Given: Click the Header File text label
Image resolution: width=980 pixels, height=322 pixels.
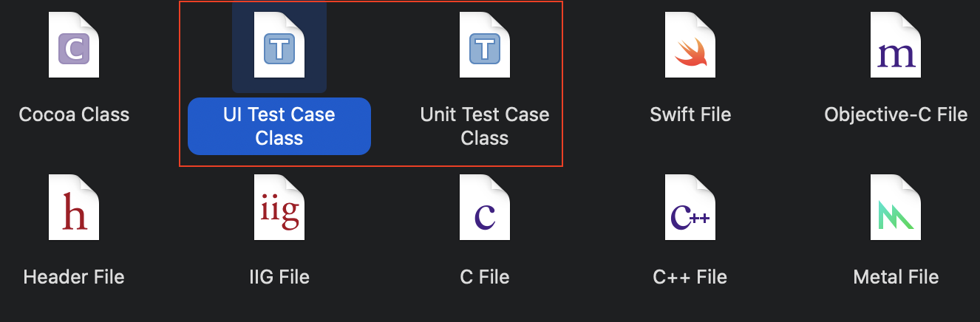Looking at the screenshot, I should (x=74, y=277).
